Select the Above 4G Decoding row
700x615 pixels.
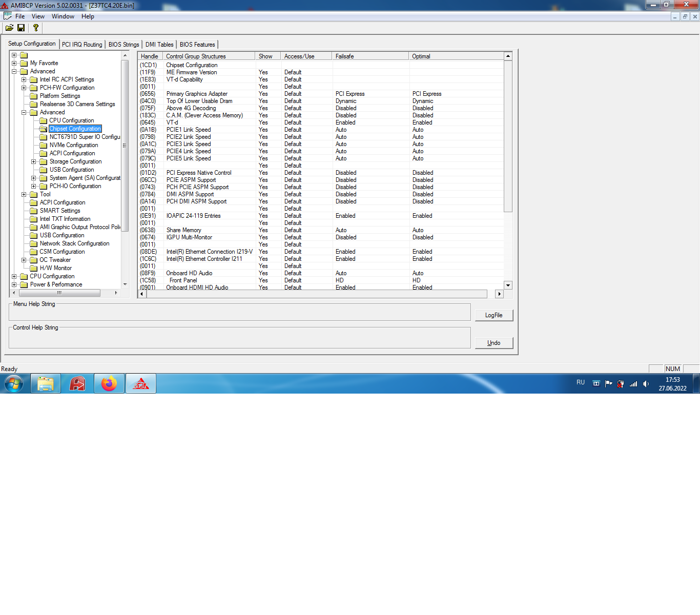point(321,108)
